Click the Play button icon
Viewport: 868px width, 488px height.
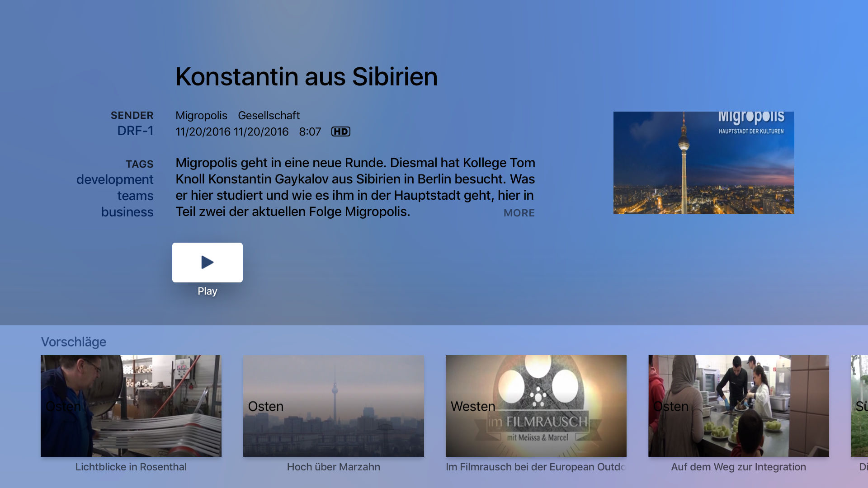point(208,263)
